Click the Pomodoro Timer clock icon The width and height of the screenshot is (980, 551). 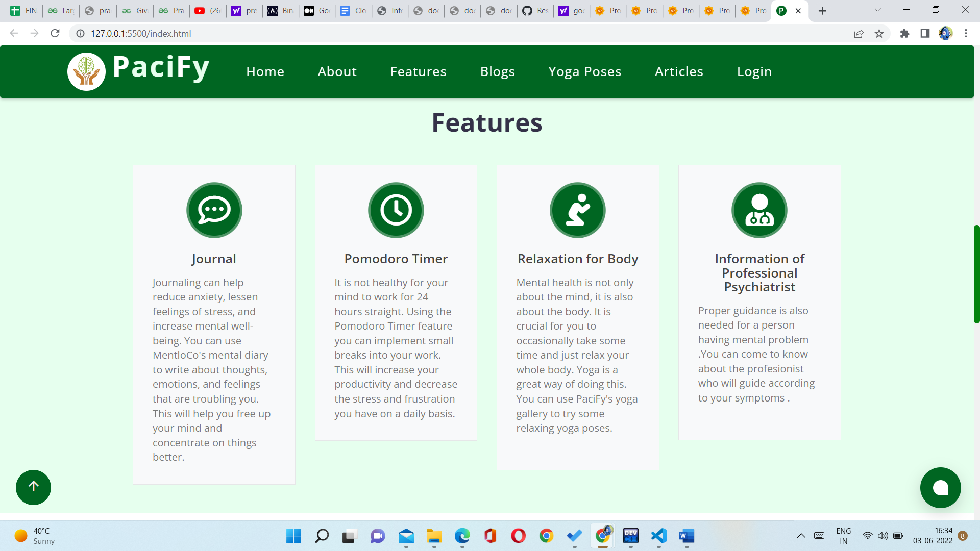click(x=396, y=210)
